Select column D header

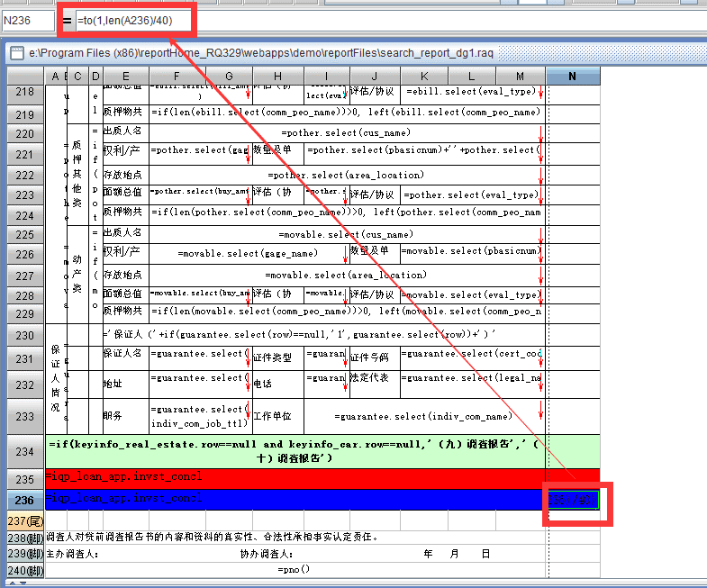95,77
